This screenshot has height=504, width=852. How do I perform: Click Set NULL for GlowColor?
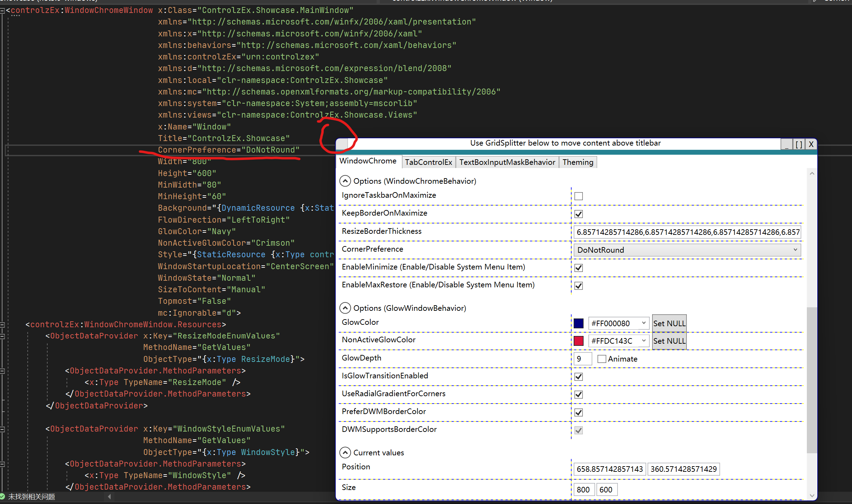coord(669,323)
